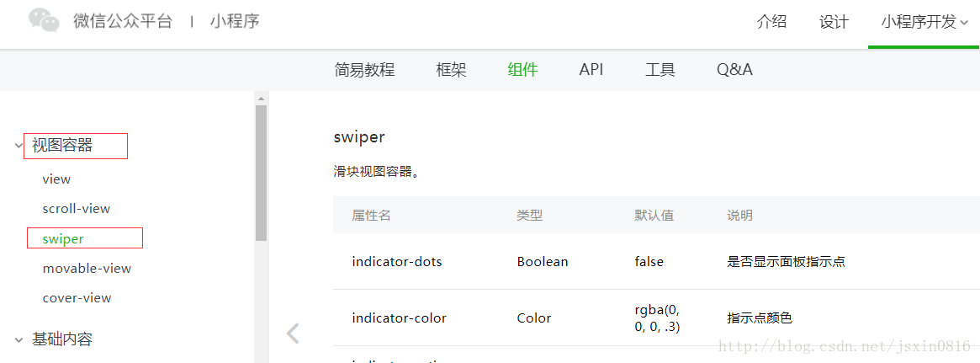The image size is (980, 363).
Task: Go to the API tab
Action: point(591,70)
